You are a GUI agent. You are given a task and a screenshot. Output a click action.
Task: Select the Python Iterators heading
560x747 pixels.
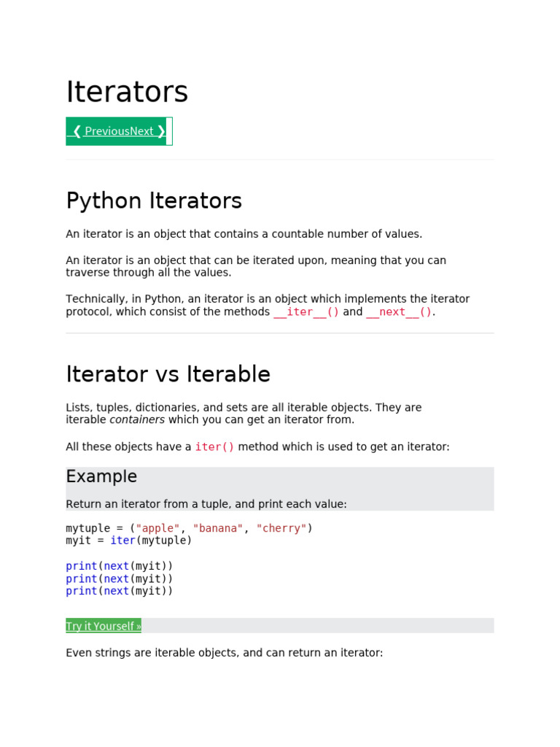(154, 201)
